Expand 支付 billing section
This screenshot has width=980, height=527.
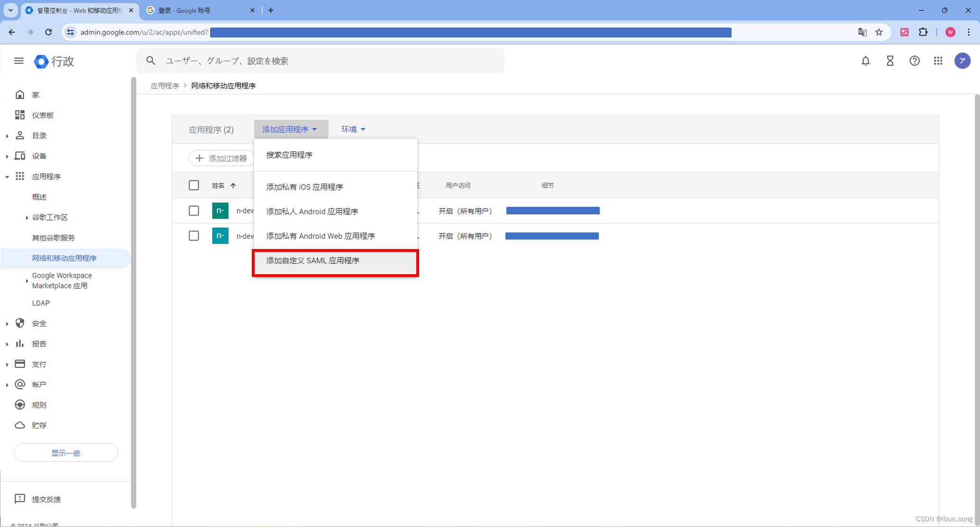click(7, 364)
